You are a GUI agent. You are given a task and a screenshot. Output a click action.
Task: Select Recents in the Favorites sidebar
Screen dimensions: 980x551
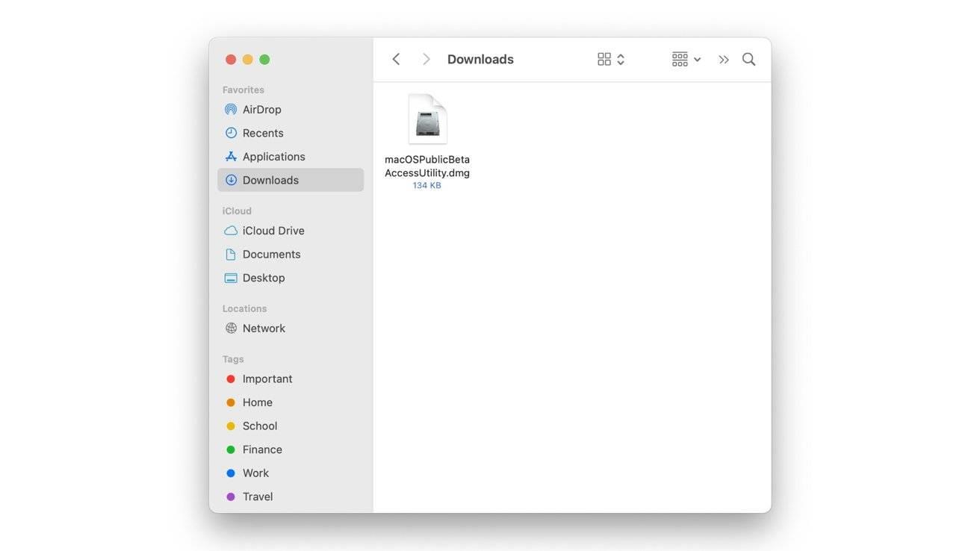coord(263,132)
